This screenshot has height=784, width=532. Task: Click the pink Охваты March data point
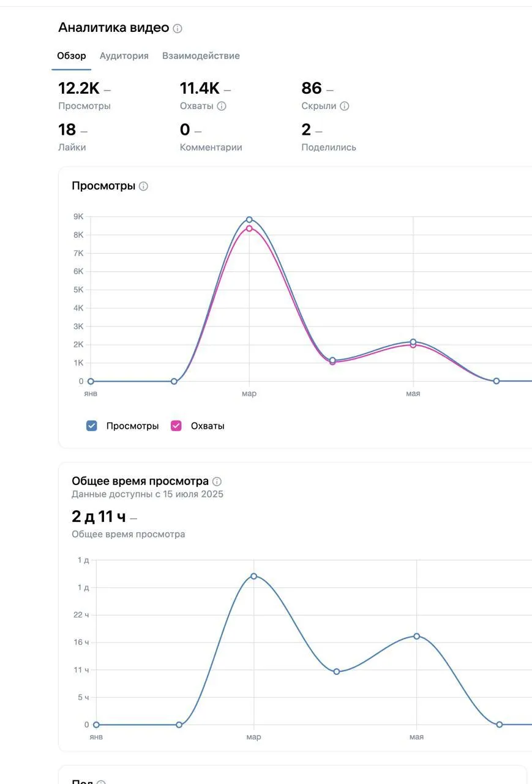click(249, 228)
